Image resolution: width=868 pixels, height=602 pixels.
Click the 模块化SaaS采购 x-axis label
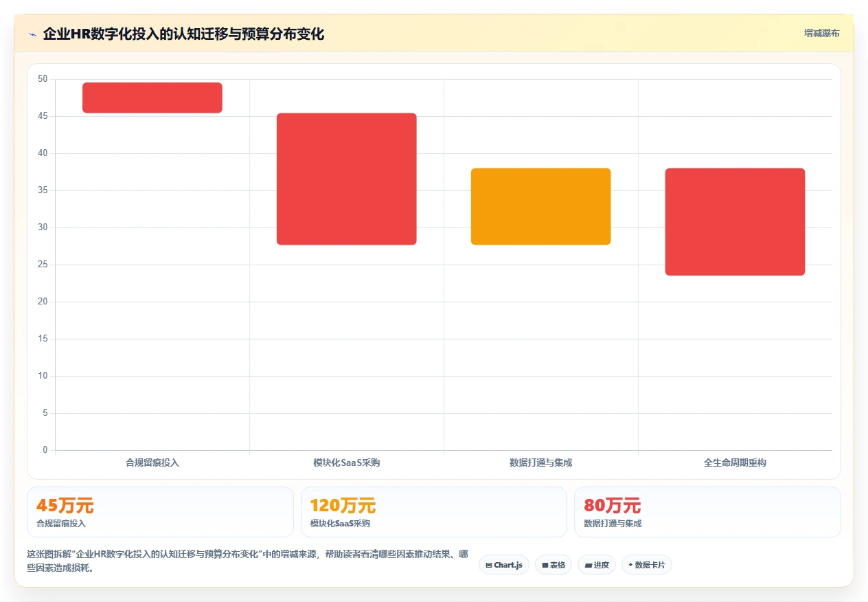point(347,462)
